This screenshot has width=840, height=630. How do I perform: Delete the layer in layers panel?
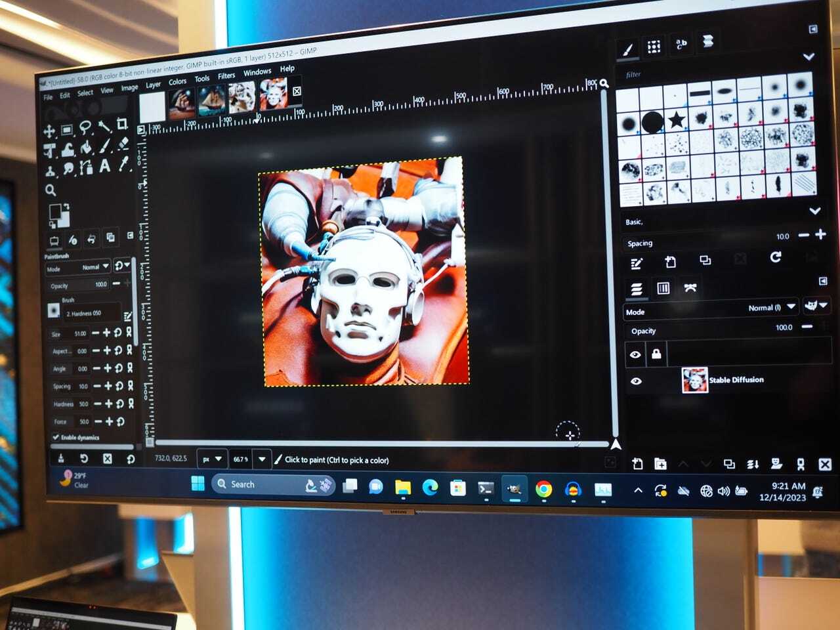pyautogui.click(x=825, y=464)
